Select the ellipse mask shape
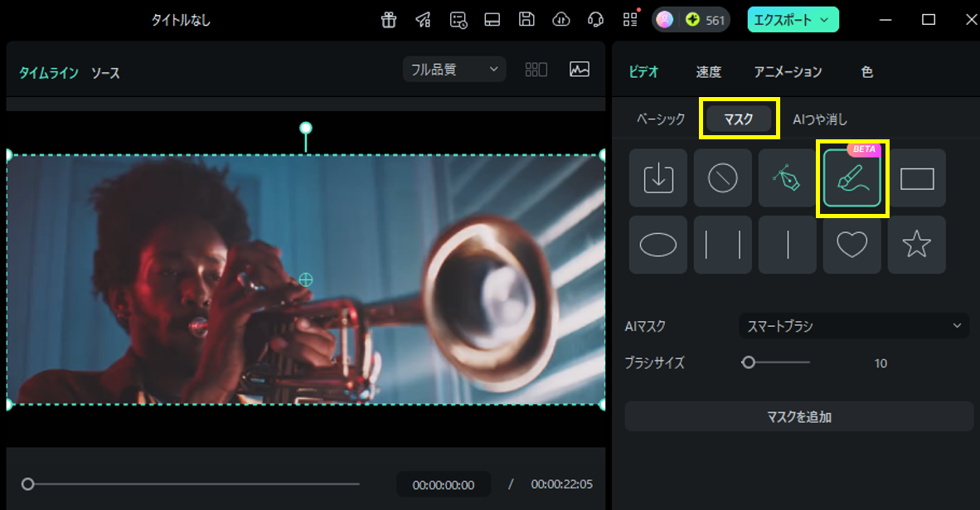 pos(657,244)
